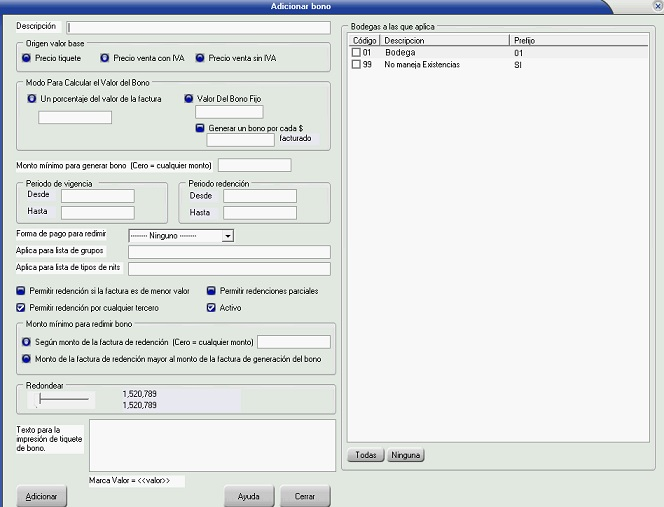Check 'No maneja Existencias' row checkbox

[x=356, y=64]
